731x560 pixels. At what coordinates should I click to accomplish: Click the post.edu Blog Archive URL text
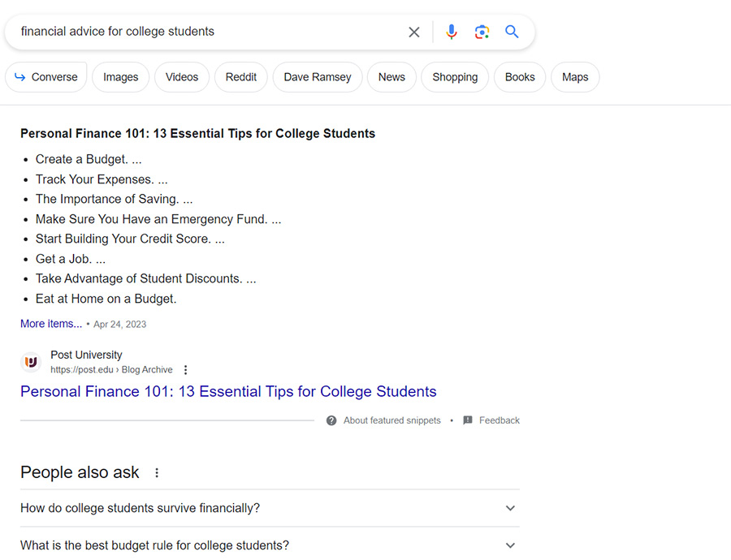(111, 370)
